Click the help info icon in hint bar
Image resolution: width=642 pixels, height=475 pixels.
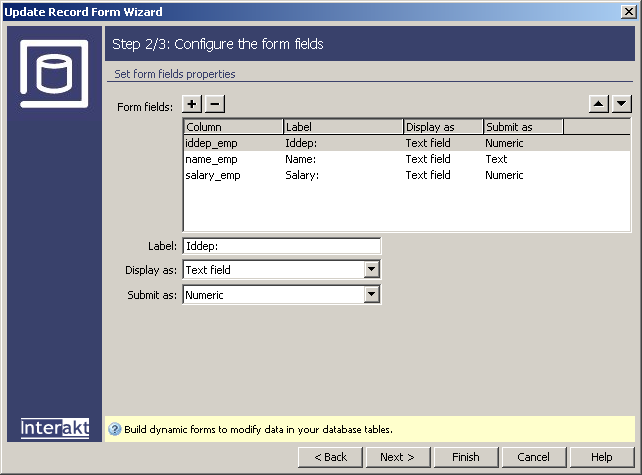[114, 429]
